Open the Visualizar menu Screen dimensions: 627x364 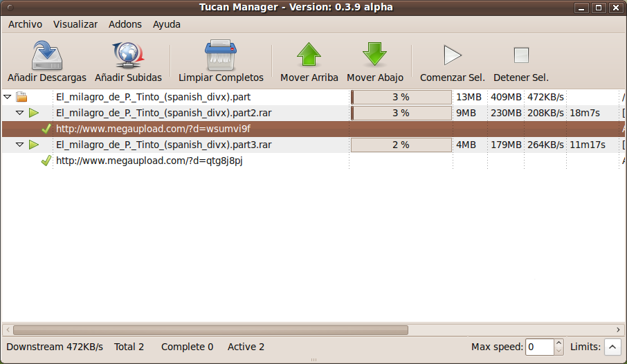click(x=75, y=24)
